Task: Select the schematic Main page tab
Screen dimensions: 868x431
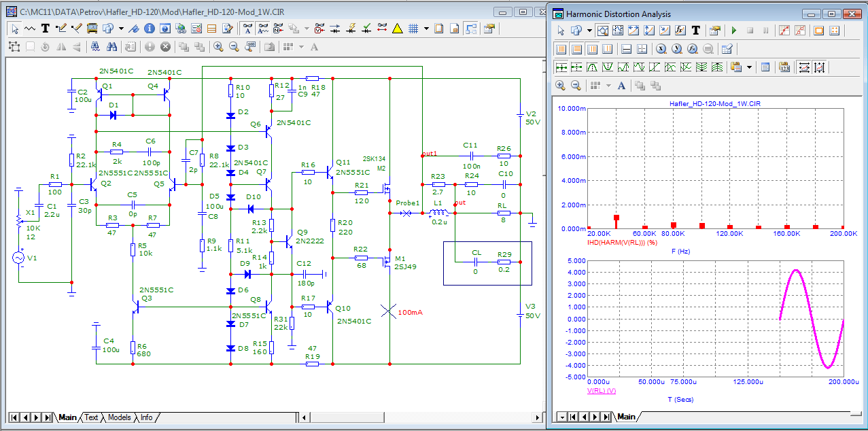Action: (67, 417)
